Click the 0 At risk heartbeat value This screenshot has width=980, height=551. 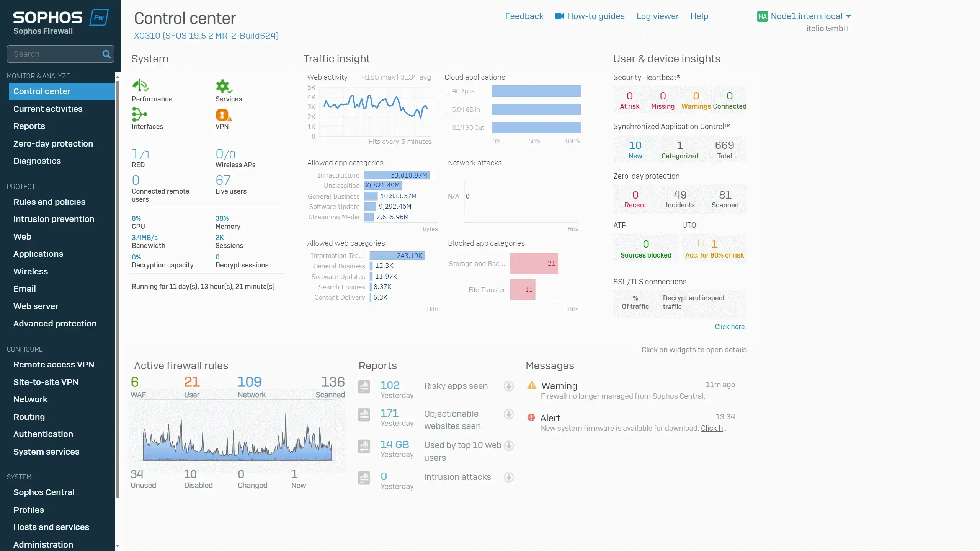629,96
